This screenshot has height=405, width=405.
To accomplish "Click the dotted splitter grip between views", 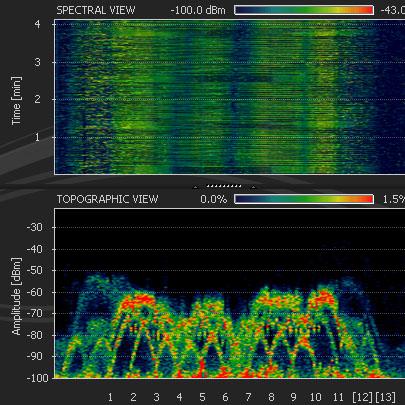I will click(224, 186).
